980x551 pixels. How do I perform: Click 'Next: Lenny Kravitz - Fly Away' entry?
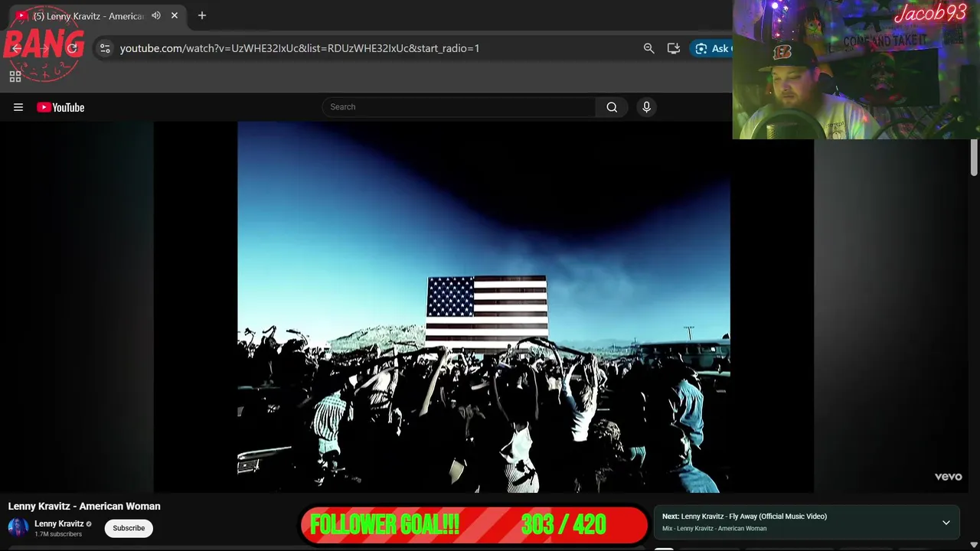coord(744,517)
